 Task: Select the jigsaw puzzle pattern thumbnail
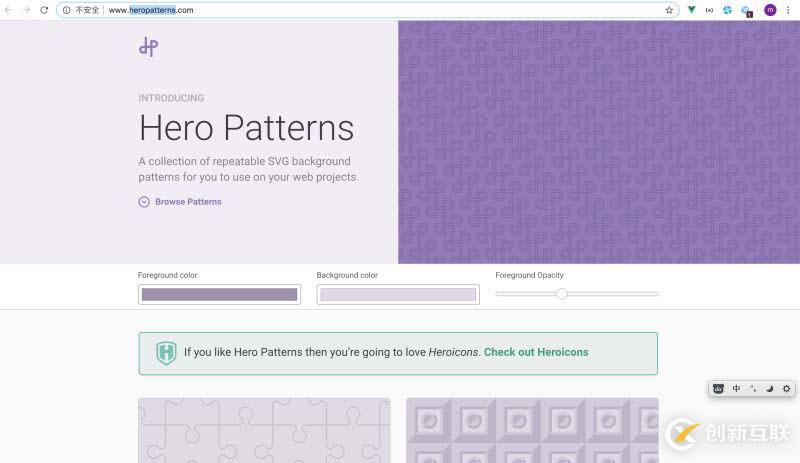tap(264, 430)
